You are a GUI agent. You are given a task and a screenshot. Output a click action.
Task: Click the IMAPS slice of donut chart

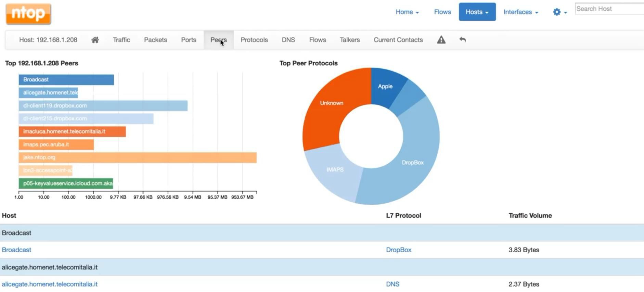click(x=335, y=169)
